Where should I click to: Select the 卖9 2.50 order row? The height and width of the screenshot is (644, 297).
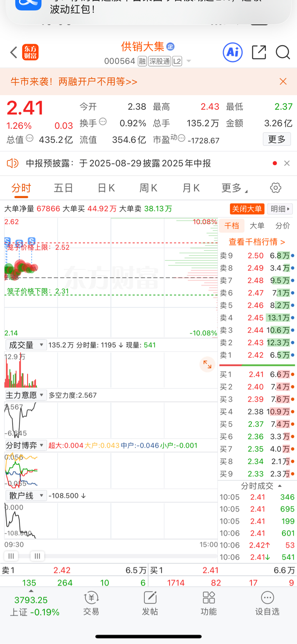[x=257, y=256]
